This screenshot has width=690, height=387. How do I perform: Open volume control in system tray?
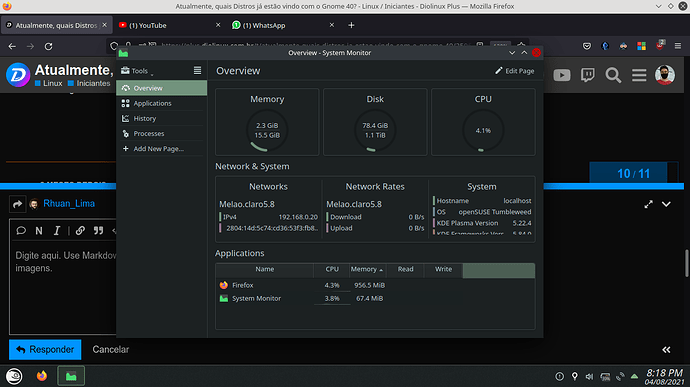pyautogui.click(x=589, y=376)
